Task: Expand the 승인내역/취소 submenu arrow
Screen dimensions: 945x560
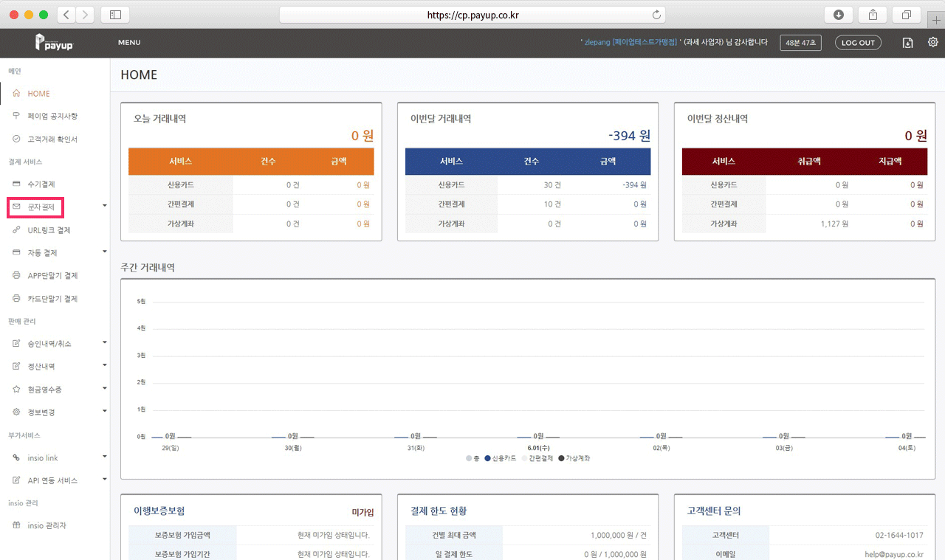Action: pyautogui.click(x=104, y=342)
